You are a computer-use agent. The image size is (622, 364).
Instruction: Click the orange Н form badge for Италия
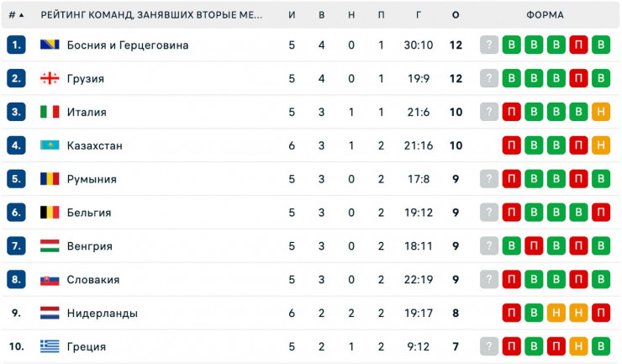coord(600,112)
